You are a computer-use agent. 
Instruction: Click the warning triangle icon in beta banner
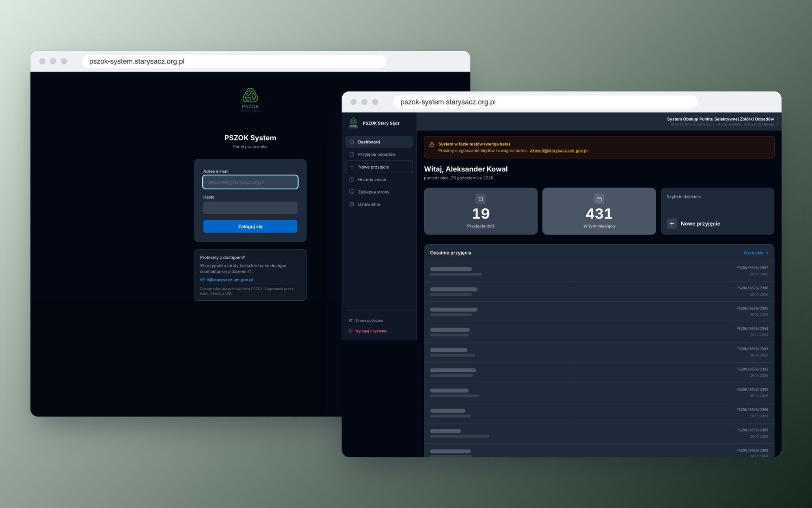(x=432, y=144)
